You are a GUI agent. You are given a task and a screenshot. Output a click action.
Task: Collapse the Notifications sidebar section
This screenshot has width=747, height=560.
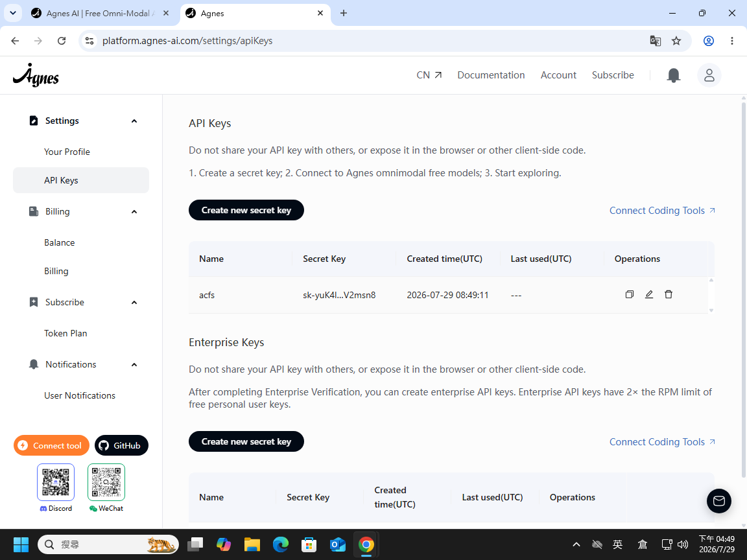pyautogui.click(x=134, y=365)
